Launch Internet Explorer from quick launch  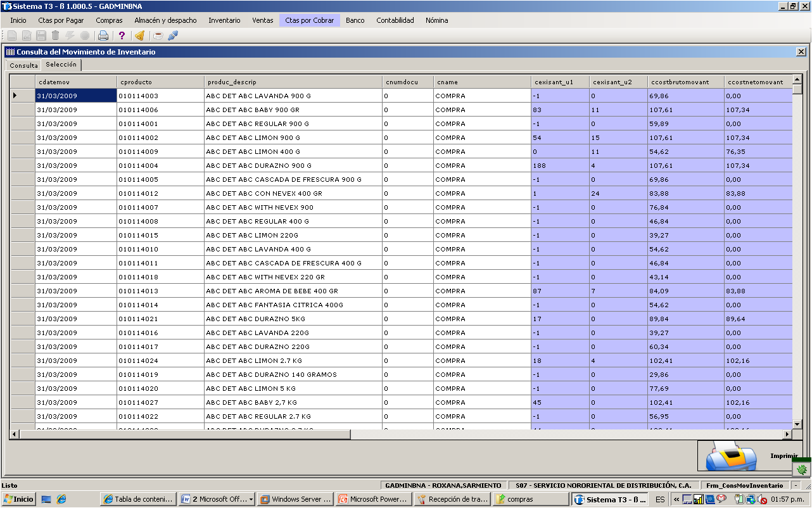click(x=61, y=499)
